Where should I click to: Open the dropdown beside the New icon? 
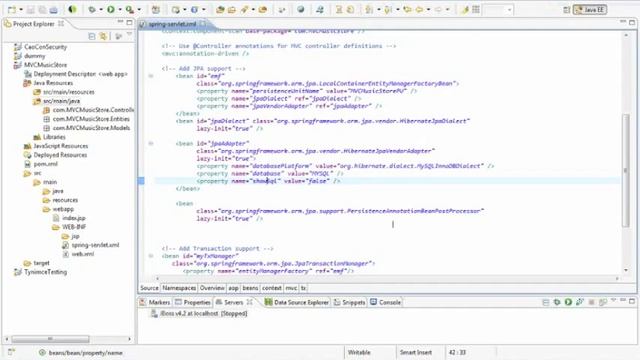(21, 10)
